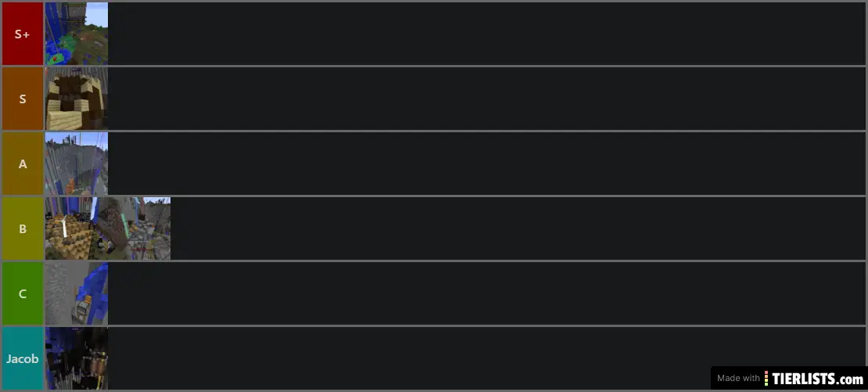Select the yellow-green B tier label
The image size is (868, 392).
tap(22, 228)
